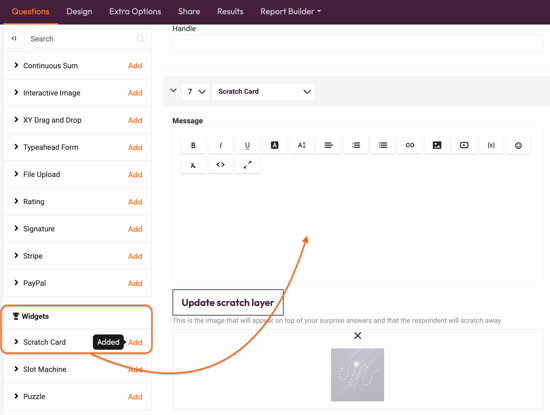This screenshot has width=550, height=415.
Task: Switch to HTML source code view
Action: point(220,165)
